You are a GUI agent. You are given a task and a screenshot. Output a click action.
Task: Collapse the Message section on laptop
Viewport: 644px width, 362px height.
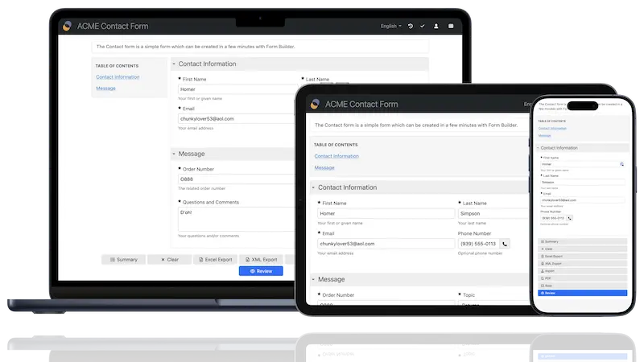[174, 154]
